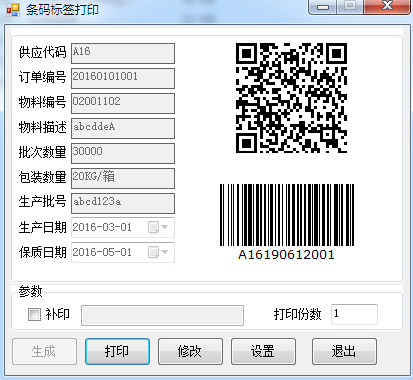Viewport: 413px width, 380px height.
Task: Close the 条码标签打印 window
Action: (387, 7)
